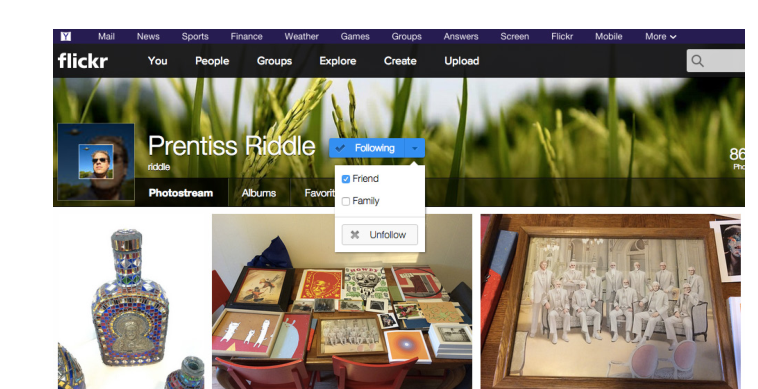Open the table of artwork photo
Viewport: 758px width, 389px height.
[342, 302]
